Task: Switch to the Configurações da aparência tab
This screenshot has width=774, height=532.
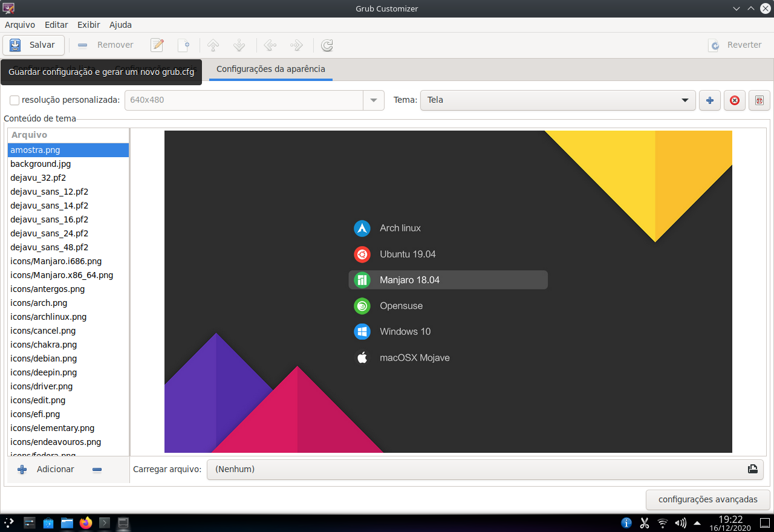Action: [x=270, y=69]
